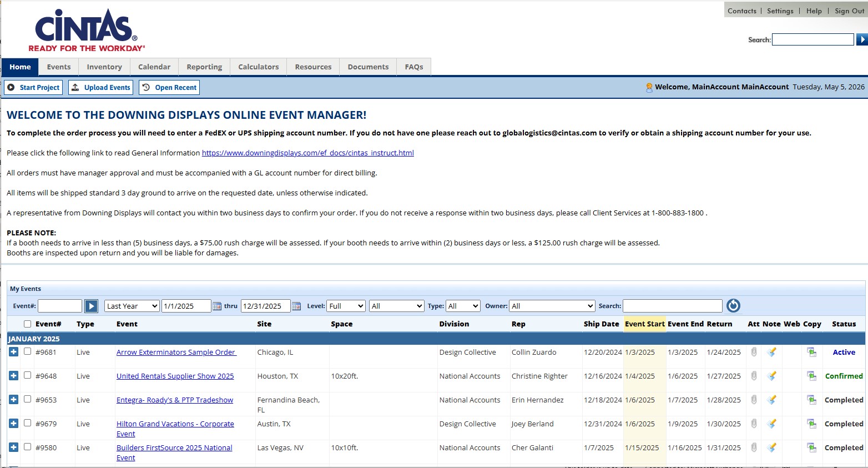Open the All dropdown next to Level
Image resolution: width=868 pixels, height=468 pixels.
coord(397,306)
